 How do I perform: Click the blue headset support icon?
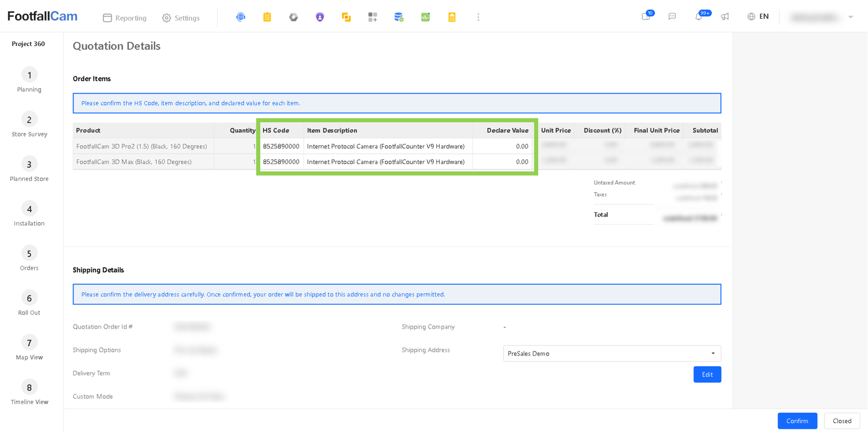[x=241, y=17]
